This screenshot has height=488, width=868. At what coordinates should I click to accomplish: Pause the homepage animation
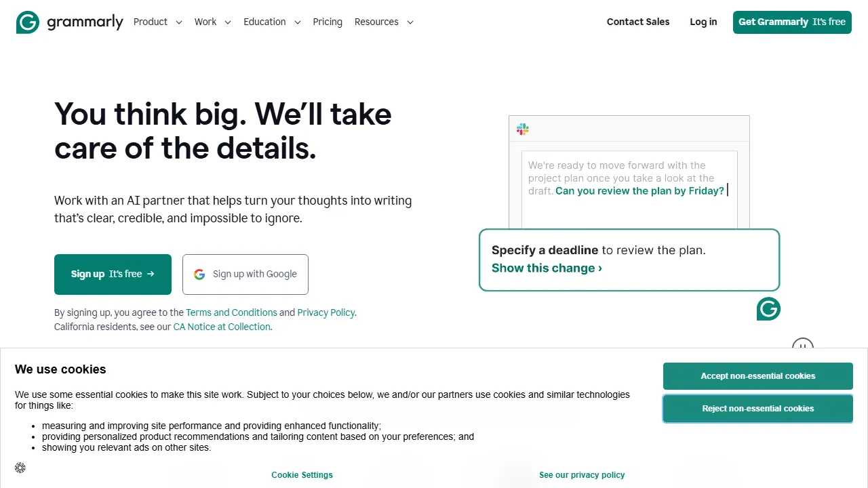pyautogui.click(x=803, y=347)
